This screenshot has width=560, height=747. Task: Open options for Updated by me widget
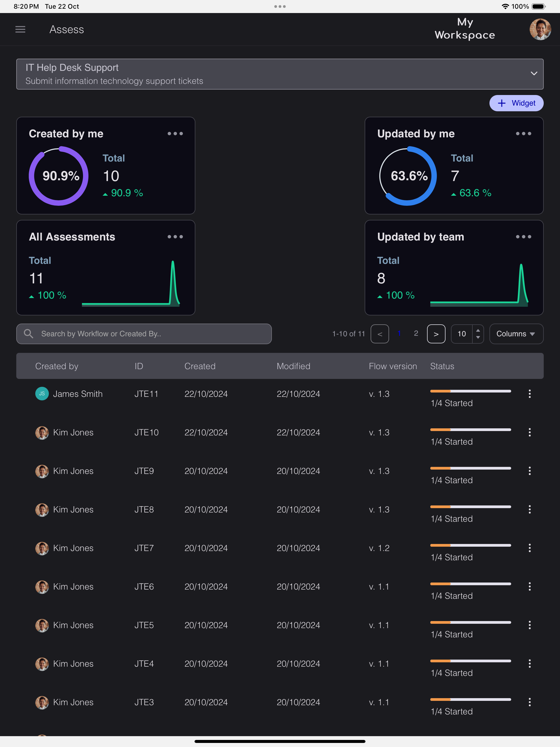[x=523, y=134]
